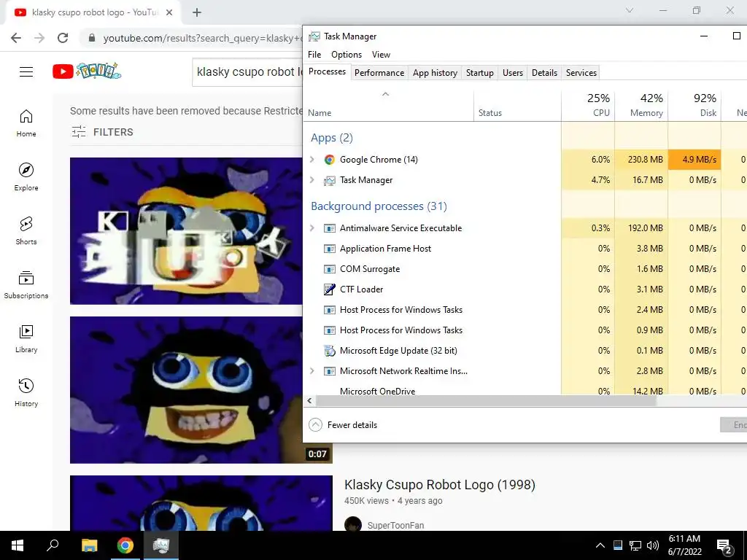
Task: Open History in YouTube sidebar
Action: coord(26,392)
